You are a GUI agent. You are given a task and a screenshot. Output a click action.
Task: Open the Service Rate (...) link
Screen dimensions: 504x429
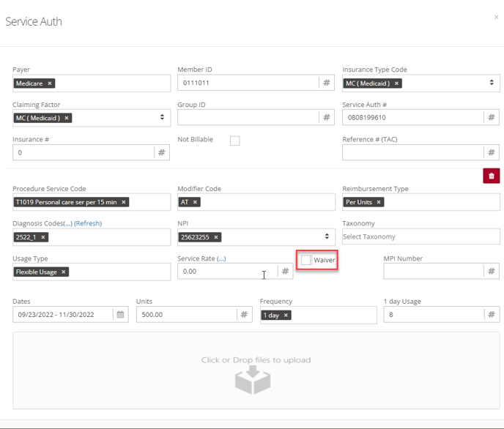pyautogui.click(x=221, y=258)
